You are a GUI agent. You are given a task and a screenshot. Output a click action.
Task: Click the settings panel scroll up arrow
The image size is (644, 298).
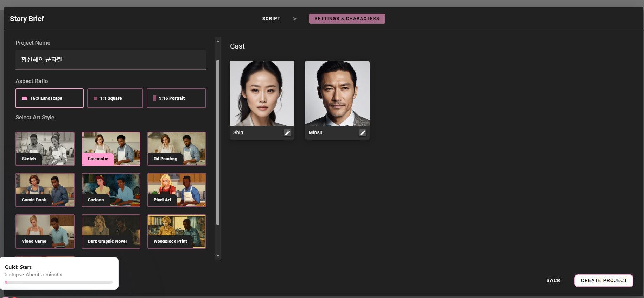[x=218, y=41]
